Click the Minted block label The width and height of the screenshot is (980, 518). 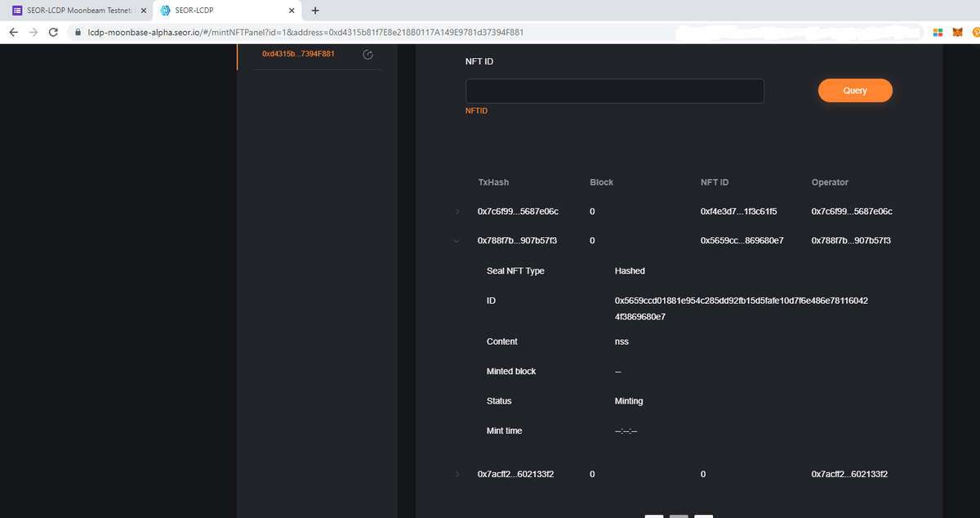pyautogui.click(x=511, y=371)
